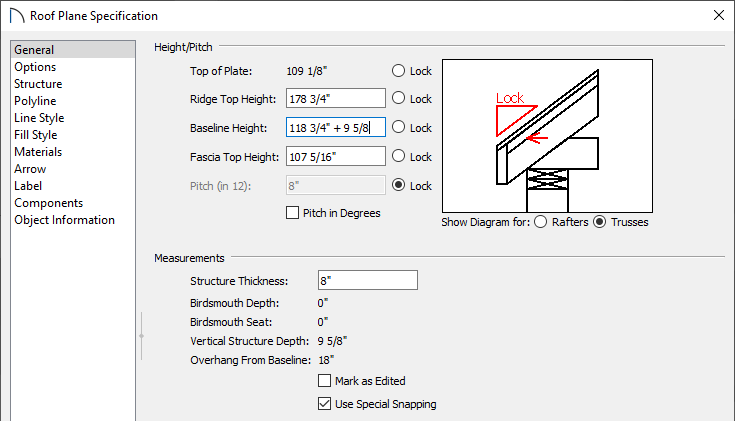The image size is (735, 421).
Task: Click the Birdsmouth Depth value
Action: pyautogui.click(x=323, y=303)
